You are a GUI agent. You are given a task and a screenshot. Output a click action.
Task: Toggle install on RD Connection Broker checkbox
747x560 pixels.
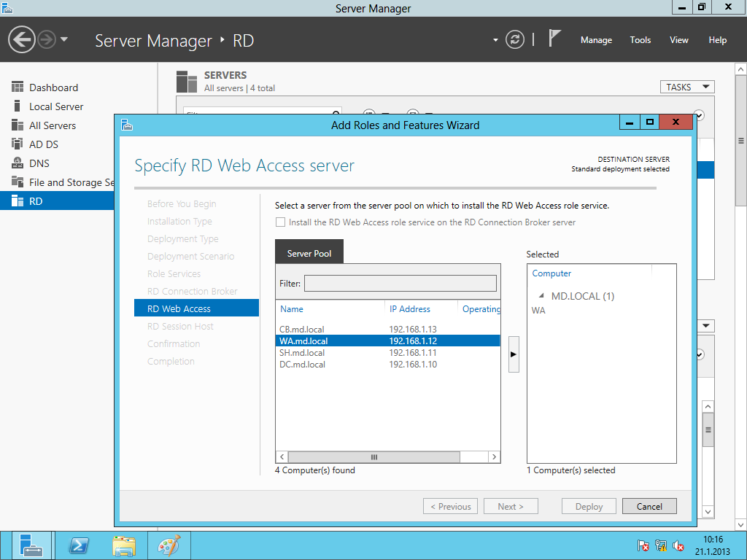[280, 222]
